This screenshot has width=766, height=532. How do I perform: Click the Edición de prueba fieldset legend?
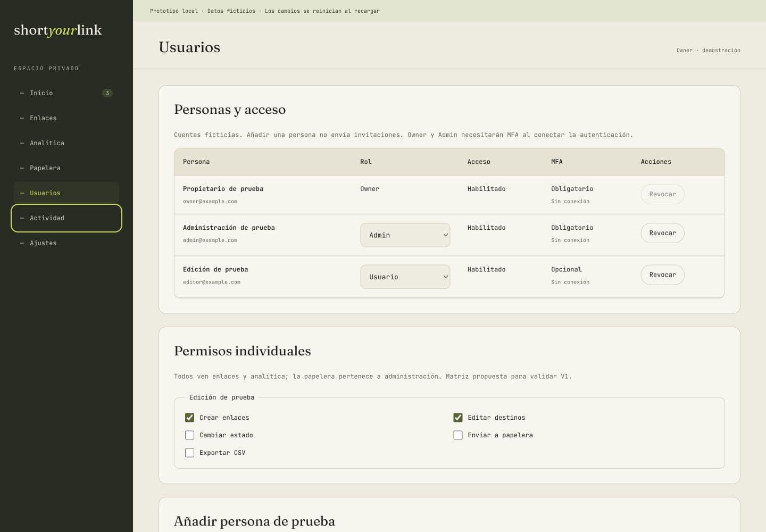point(222,397)
